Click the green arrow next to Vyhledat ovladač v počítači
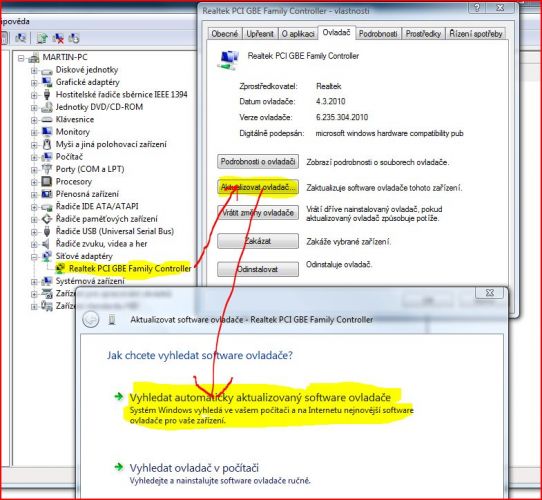The width and height of the screenshot is (542, 500). tap(119, 467)
